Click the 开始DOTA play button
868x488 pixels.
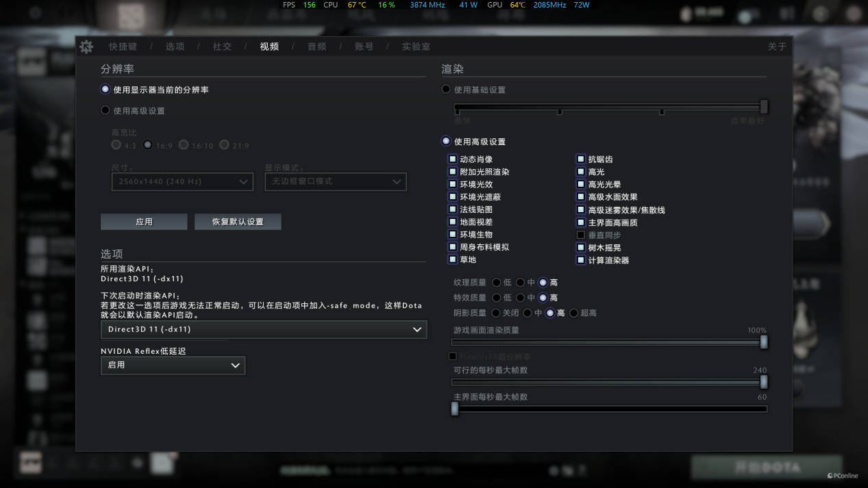click(x=766, y=467)
